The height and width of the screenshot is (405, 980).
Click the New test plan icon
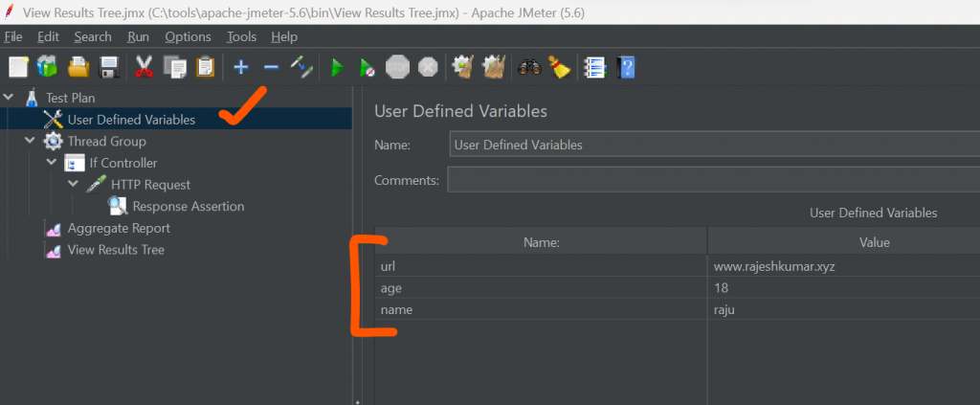[x=18, y=67]
